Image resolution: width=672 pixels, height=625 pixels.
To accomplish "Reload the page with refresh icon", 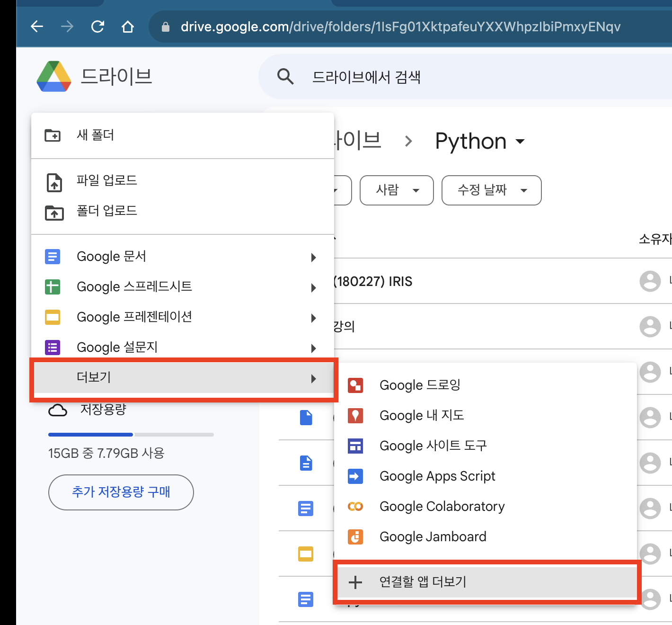I will [x=97, y=27].
